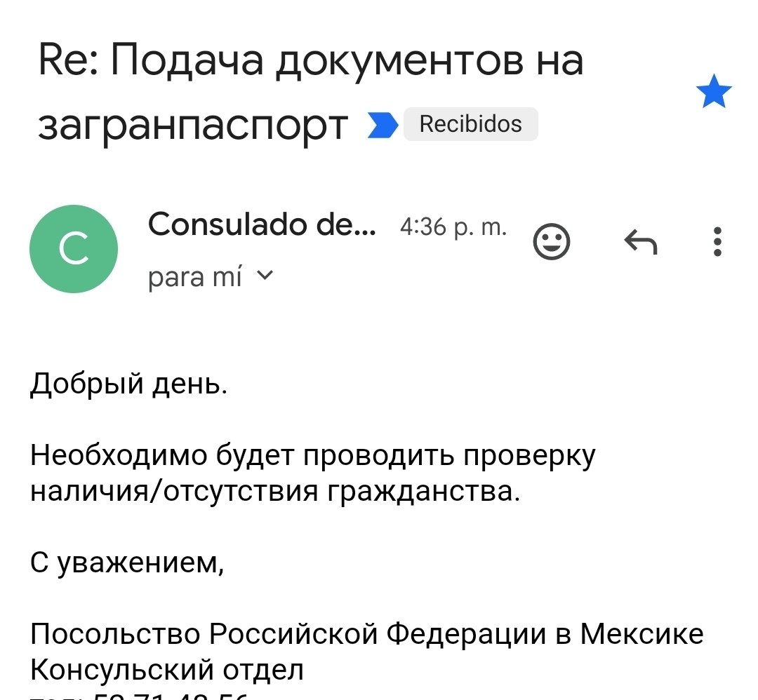This screenshot has width=758, height=700.
Task: Tap the subject "Re: Подача документов на"
Action: point(310,61)
